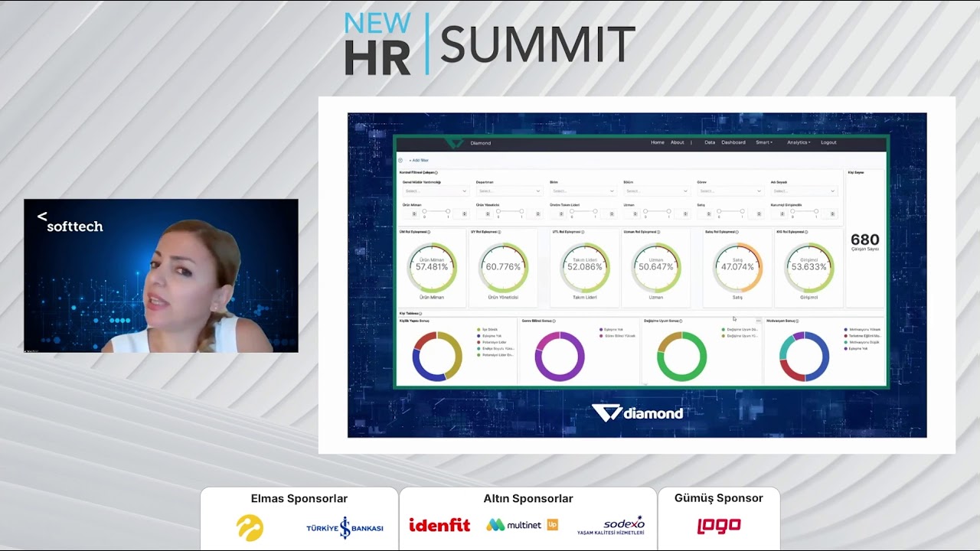Open info icon next to ÜM Rol Eşleşmesi

[428, 232]
